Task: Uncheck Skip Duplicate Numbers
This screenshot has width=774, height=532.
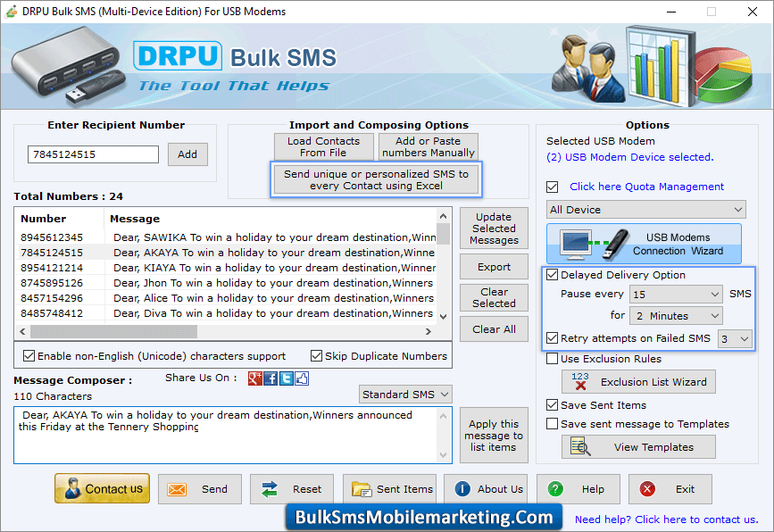Action: (x=316, y=356)
